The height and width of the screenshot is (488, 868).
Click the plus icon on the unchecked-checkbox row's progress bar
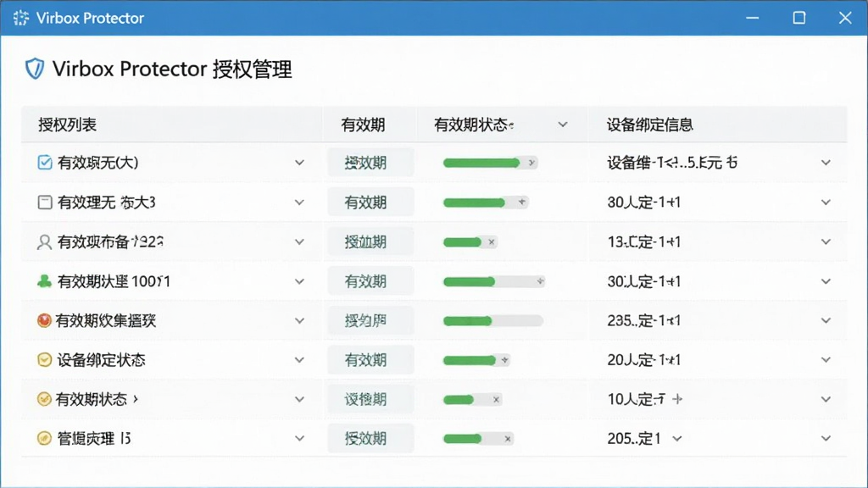(522, 202)
